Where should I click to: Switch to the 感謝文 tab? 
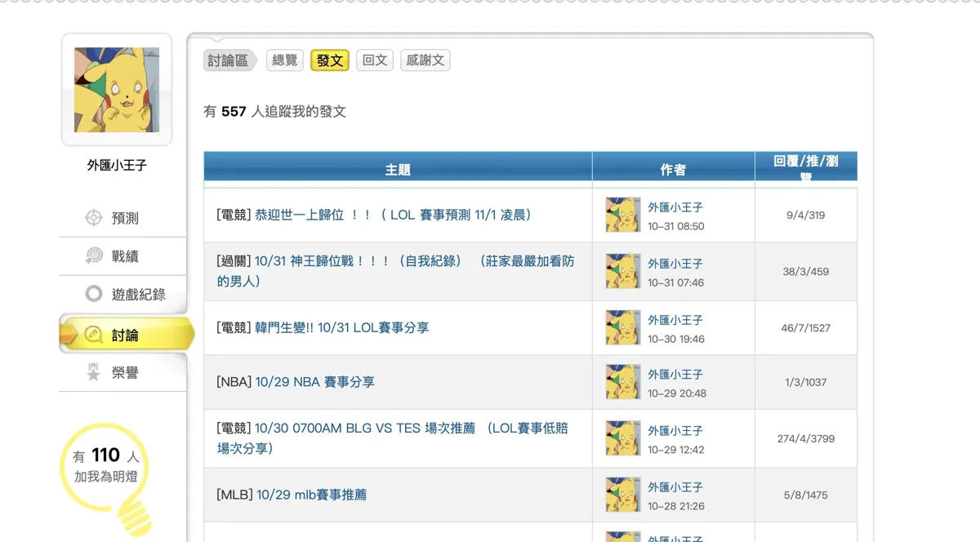tap(425, 60)
